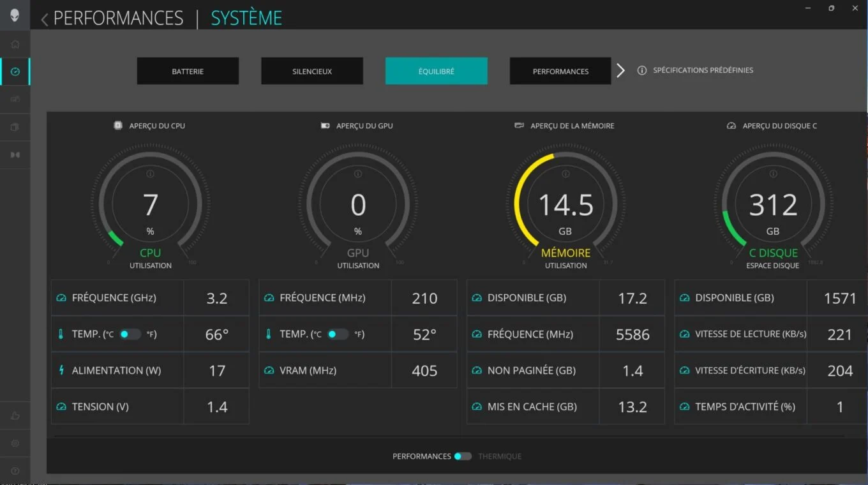The height and width of the screenshot is (485, 868).
Task: Switch the Performances/Thermique view toggle
Action: click(x=463, y=456)
